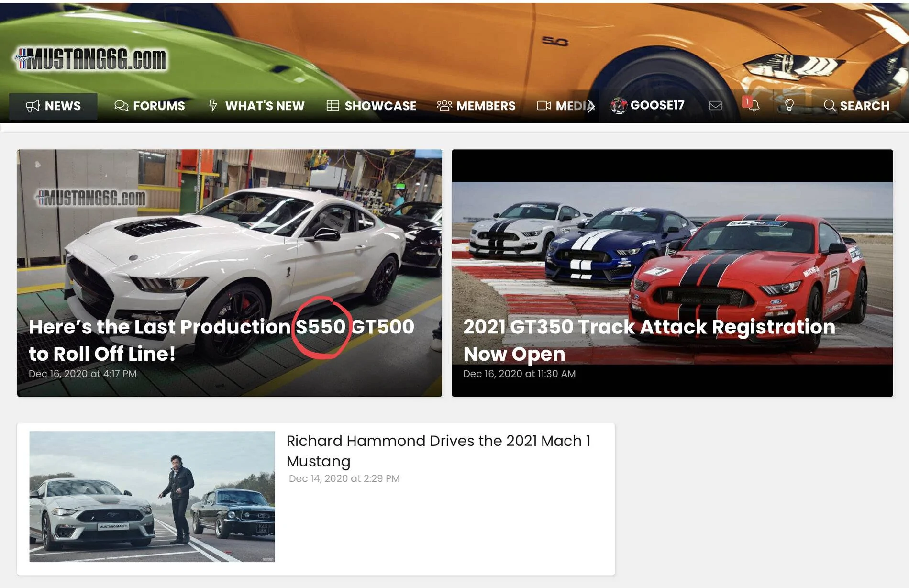
Task: Click the date Dec 16, 2020 at 4:17 PM
Action: pyautogui.click(x=83, y=374)
